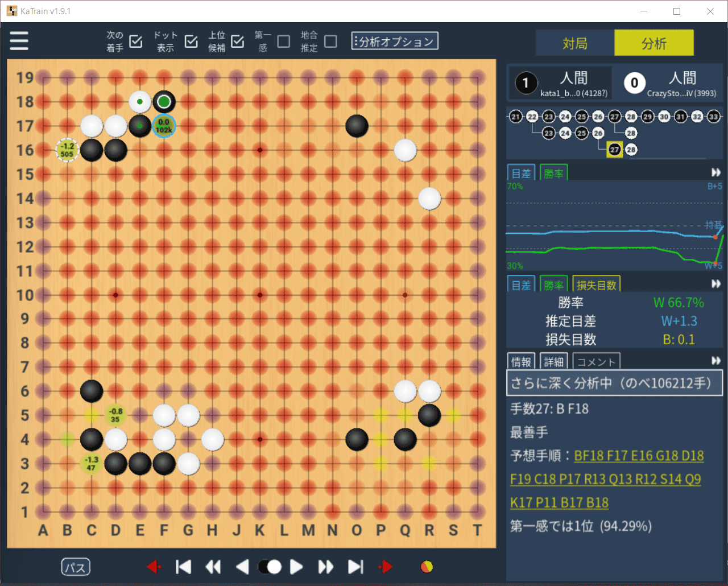Viewport: 728px width, 586px height.
Task: Step forward one move
Action: (296, 567)
